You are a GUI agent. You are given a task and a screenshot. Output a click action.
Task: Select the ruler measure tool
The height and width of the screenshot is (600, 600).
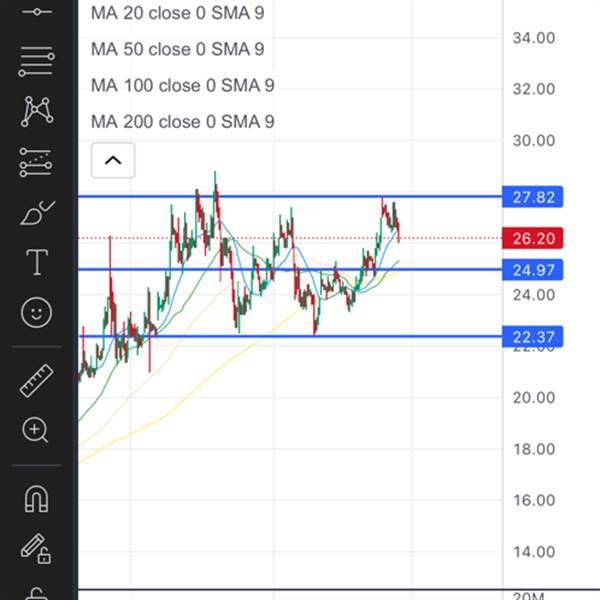click(x=36, y=381)
